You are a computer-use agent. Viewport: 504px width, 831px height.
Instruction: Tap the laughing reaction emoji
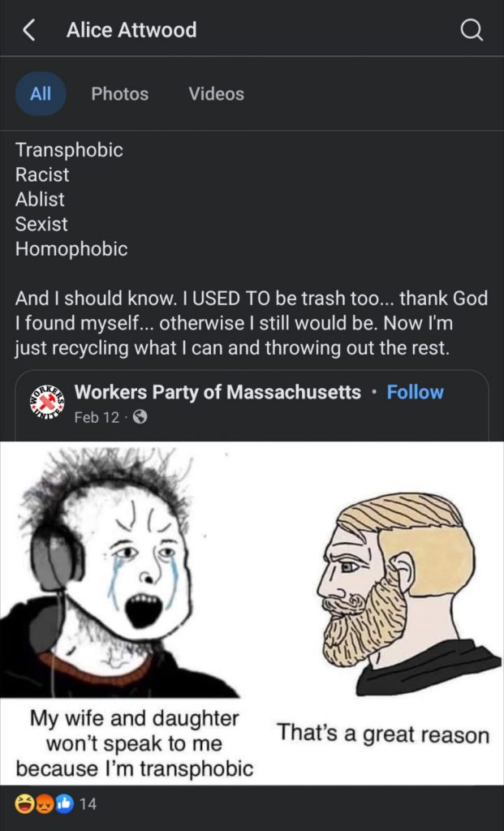point(24,804)
